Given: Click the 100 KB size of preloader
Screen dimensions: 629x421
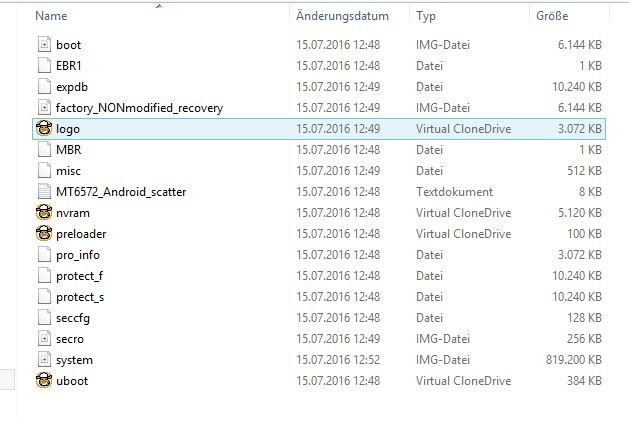Looking at the screenshot, I should click(x=584, y=234).
